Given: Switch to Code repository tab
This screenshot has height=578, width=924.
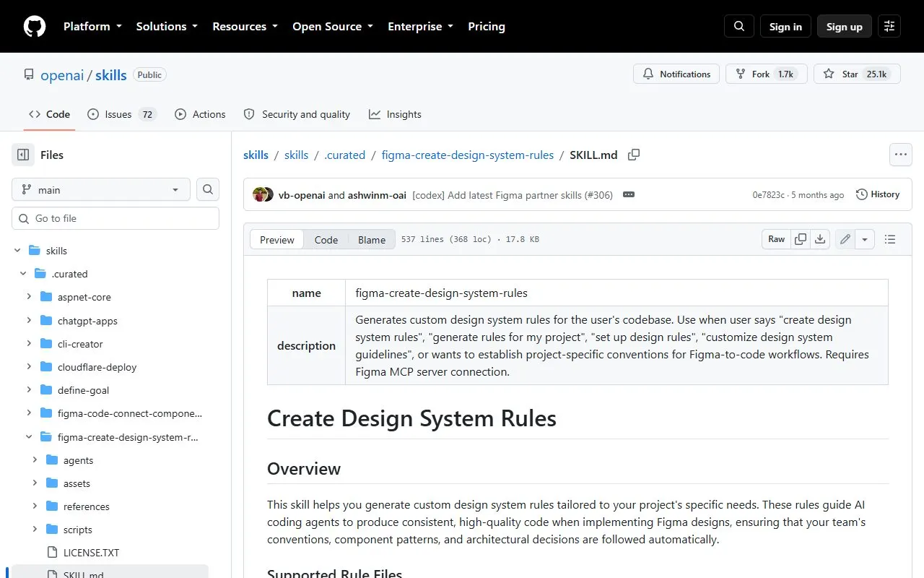Looking at the screenshot, I should [49, 114].
